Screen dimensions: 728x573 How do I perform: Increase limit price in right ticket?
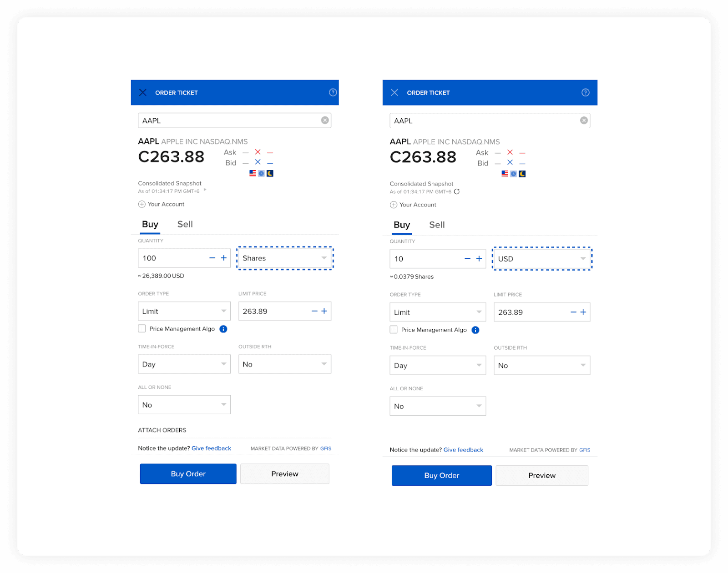coord(583,312)
